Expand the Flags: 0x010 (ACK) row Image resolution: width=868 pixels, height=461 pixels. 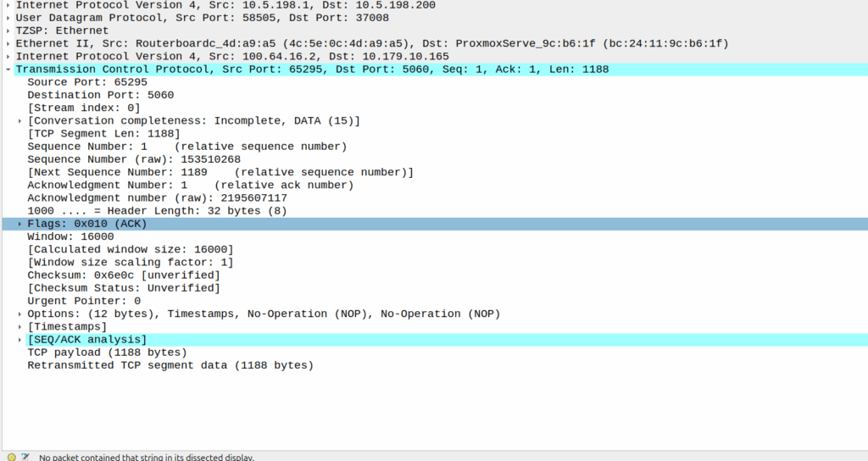(x=19, y=224)
